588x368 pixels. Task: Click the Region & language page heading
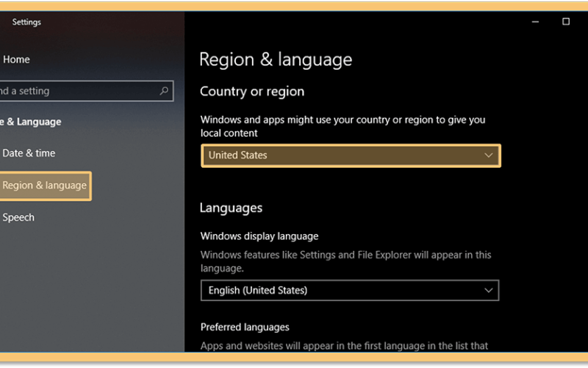pyautogui.click(x=276, y=60)
